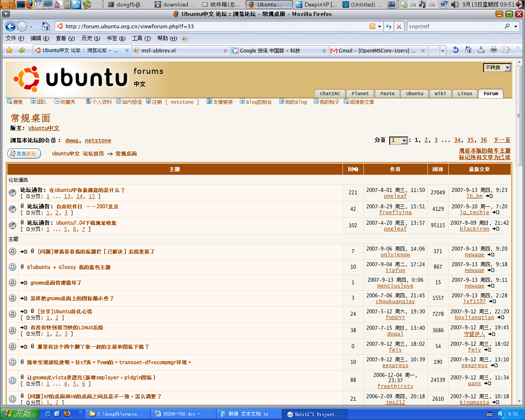Switch to the Google 资讯 中国版 tab
Screen dimensions: 525x420
pyautogui.click(x=279, y=50)
